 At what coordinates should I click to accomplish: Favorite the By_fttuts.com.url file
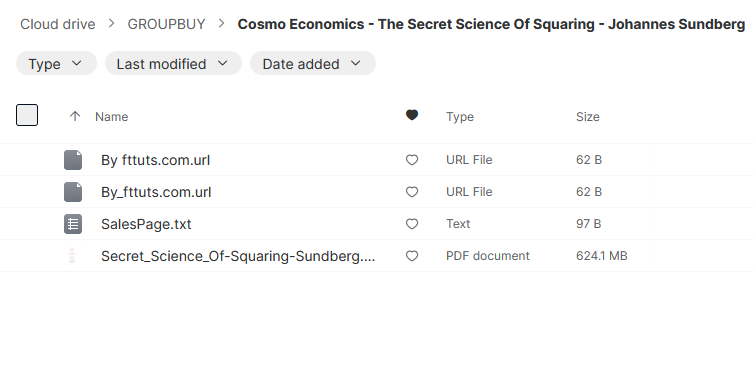pos(412,192)
